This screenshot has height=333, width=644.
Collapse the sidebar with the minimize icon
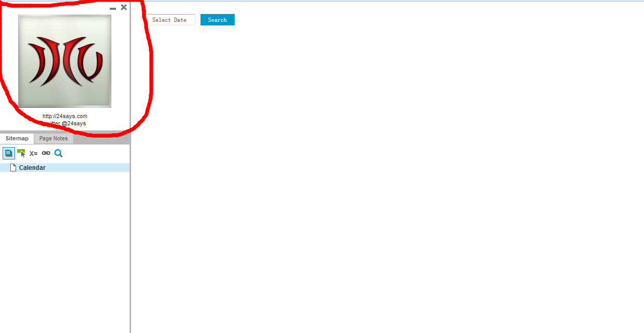click(113, 9)
